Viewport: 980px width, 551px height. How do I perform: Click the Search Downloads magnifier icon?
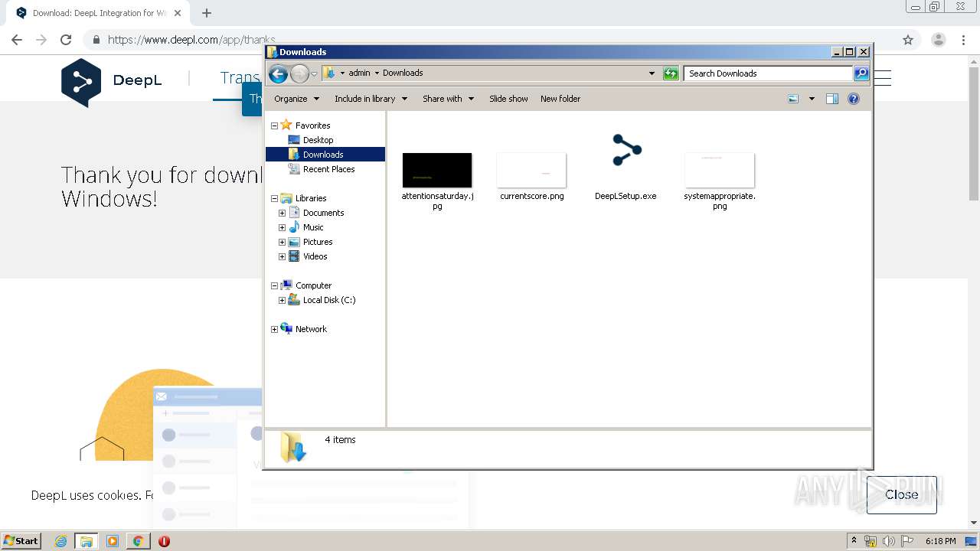click(861, 73)
